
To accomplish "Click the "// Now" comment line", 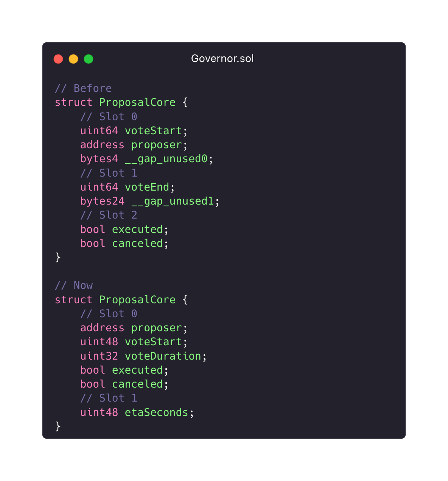I will 74,285.
